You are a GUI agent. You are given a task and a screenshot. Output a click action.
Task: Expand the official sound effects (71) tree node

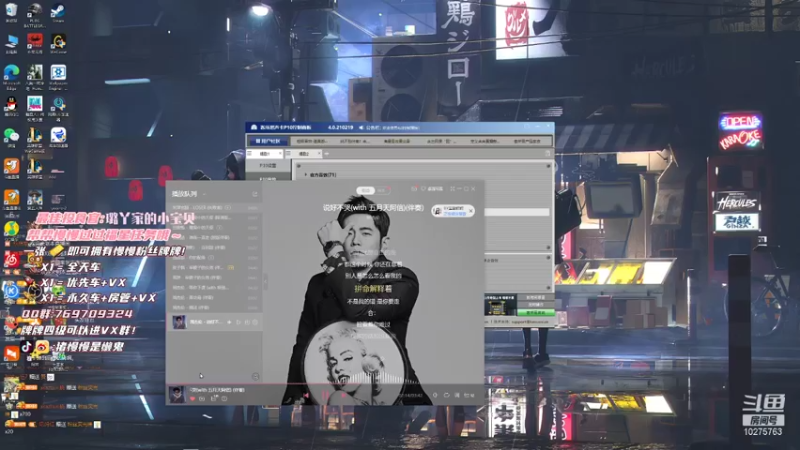click(x=306, y=174)
